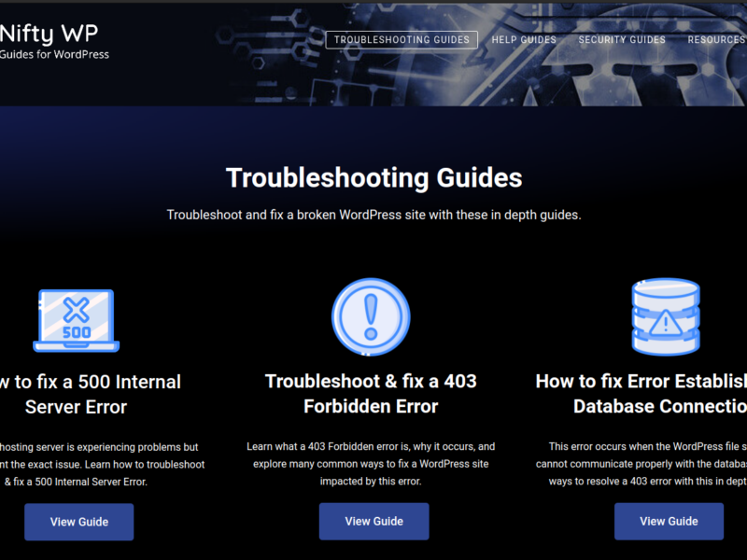Open the Nifty WP site title

click(49, 34)
